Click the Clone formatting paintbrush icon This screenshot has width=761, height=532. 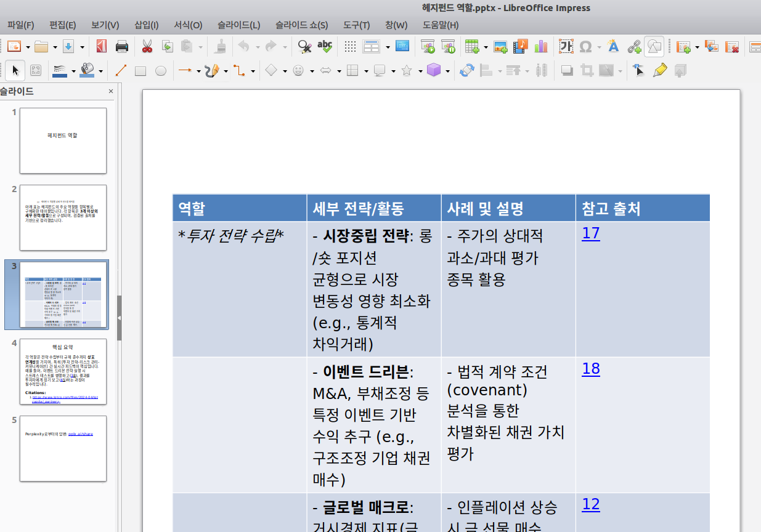pyautogui.click(x=221, y=46)
